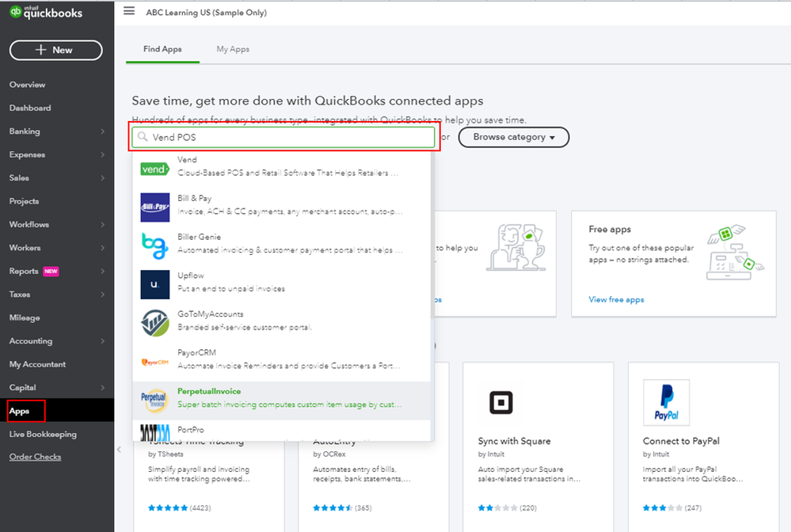The image size is (791, 532).
Task: Switch to the My Apps tab
Action: click(x=233, y=49)
